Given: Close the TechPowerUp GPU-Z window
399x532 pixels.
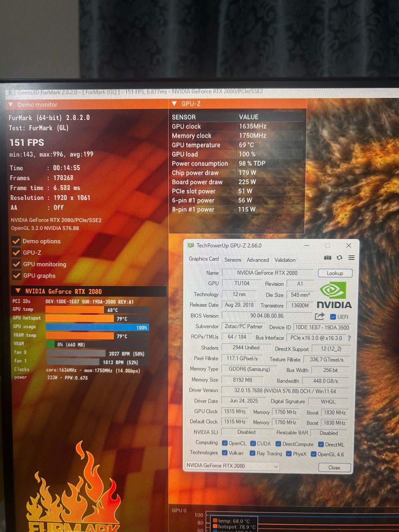Looking at the screenshot, I should [x=348, y=245].
